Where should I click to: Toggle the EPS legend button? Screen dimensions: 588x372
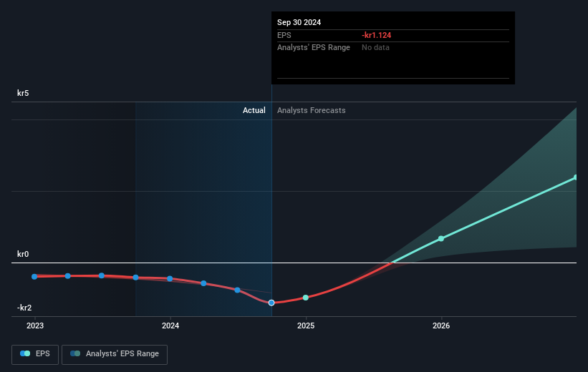coord(35,354)
